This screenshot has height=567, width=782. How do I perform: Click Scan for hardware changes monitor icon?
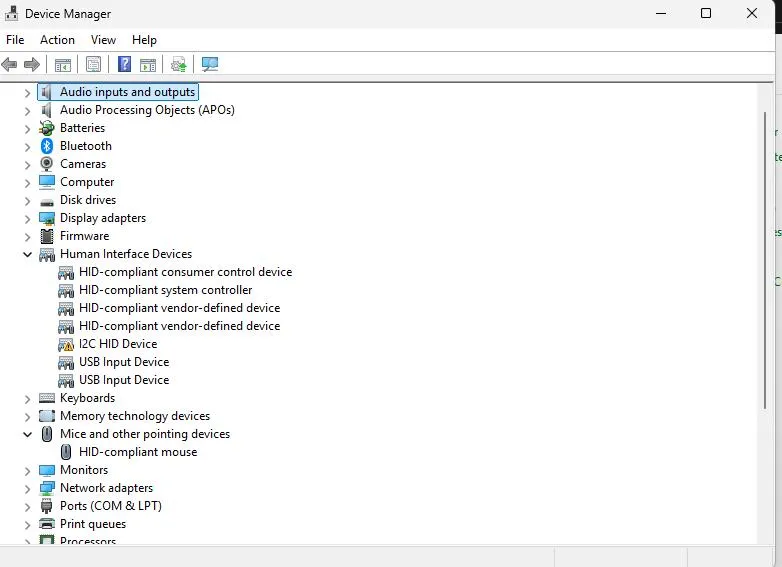[210, 64]
